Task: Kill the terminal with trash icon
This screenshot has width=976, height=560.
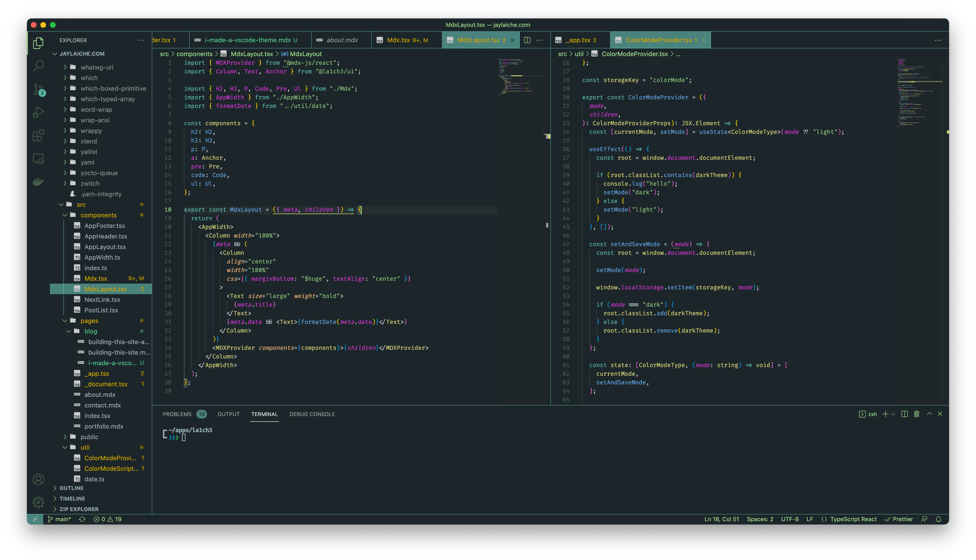Action: click(916, 414)
